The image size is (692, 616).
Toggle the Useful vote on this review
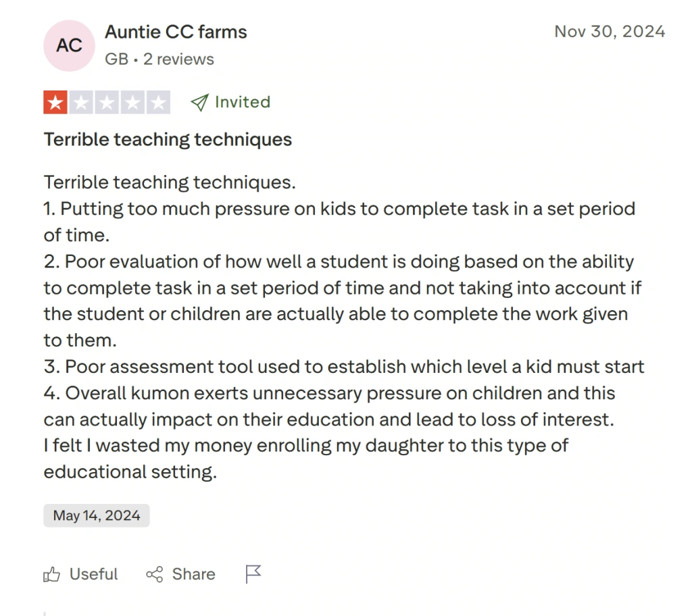click(x=80, y=573)
